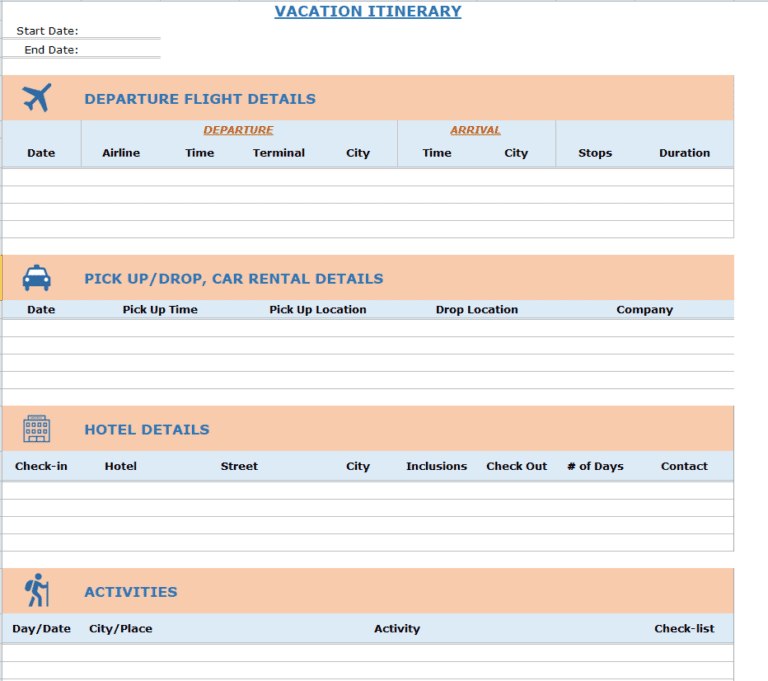768x681 pixels.
Task: Select the Duration column header
Action: 684,153
